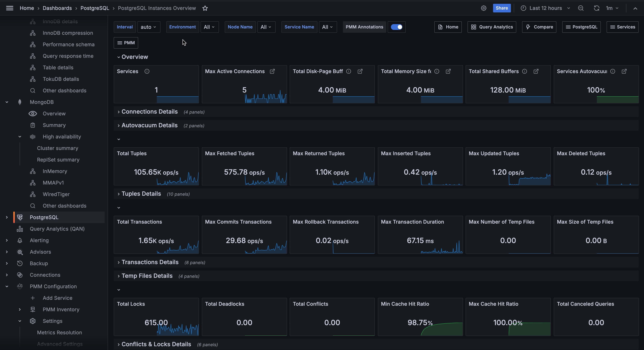Open the hamburger main menu

coord(10,8)
